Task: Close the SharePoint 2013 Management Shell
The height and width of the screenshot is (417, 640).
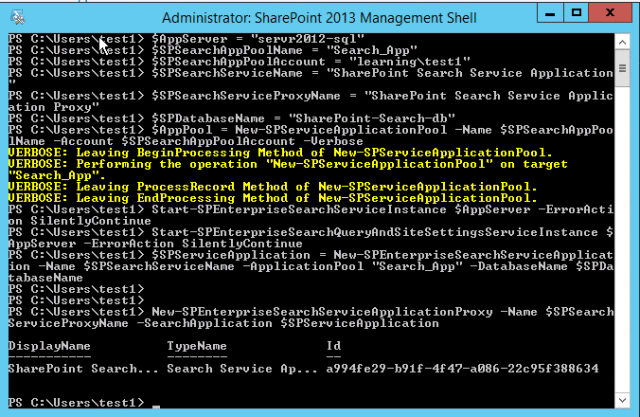Action: [610, 13]
